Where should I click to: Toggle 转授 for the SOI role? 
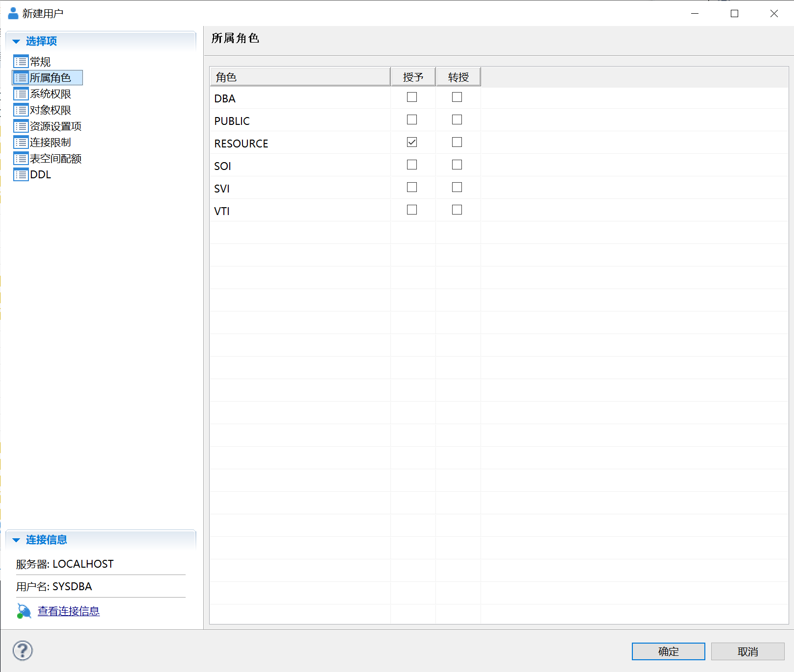point(457,165)
